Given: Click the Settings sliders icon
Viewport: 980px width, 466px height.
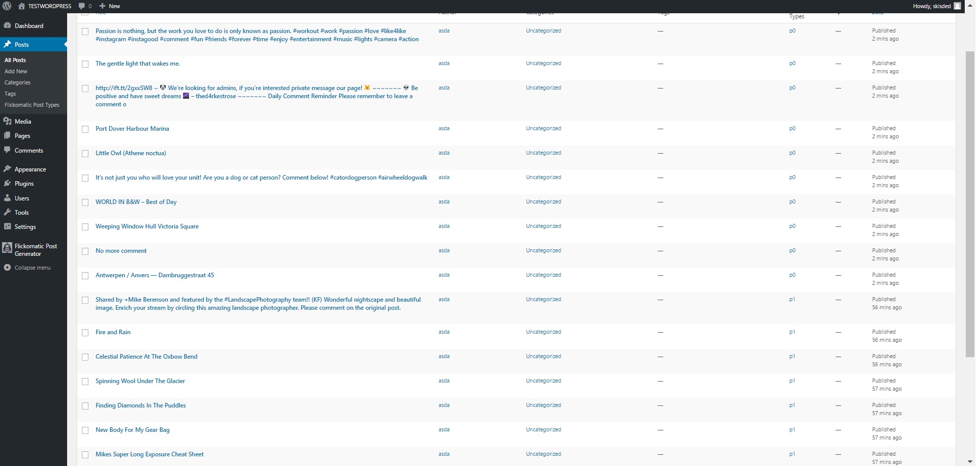Looking at the screenshot, I should pyautogui.click(x=7, y=226).
